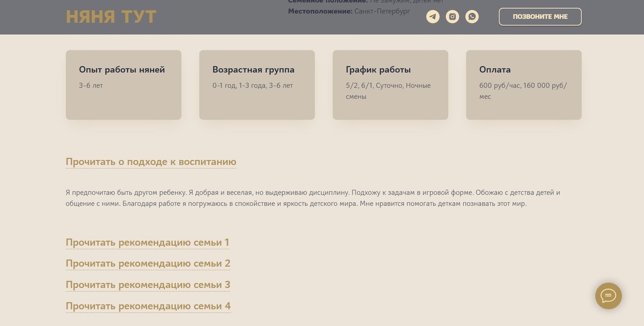This screenshot has width=644, height=326.
Task: Click the camera-shaped Instagram symbol
Action: coord(452,16)
